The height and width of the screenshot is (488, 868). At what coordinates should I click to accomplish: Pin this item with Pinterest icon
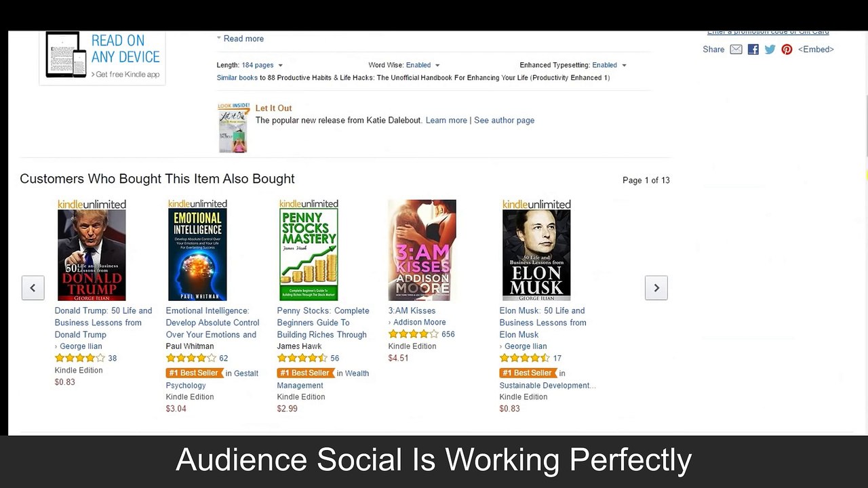click(787, 49)
